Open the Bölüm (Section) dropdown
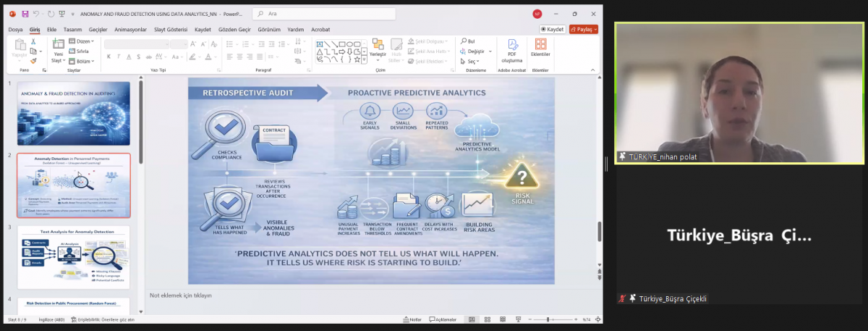The image size is (868, 331). 85,61
